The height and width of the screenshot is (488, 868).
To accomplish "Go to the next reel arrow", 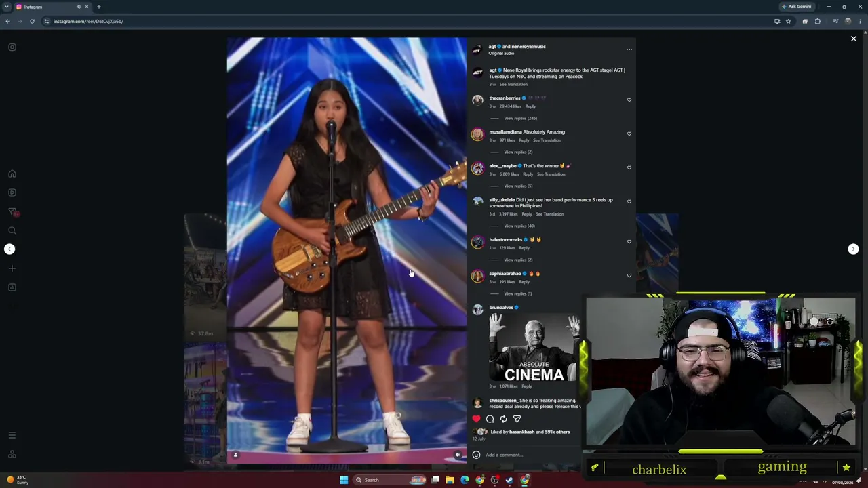I will click(x=853, y=249).
